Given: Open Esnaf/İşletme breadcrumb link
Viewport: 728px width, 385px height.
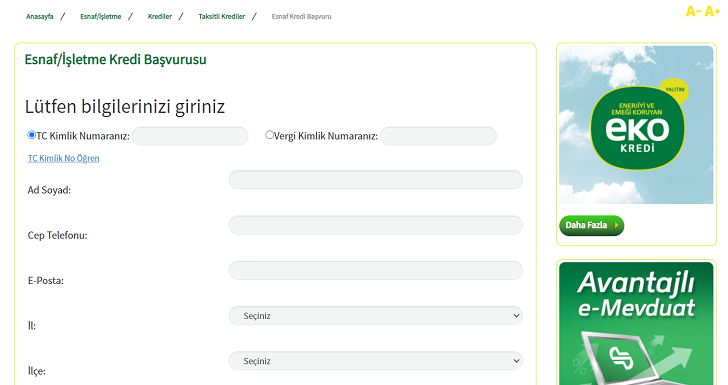Looking at the screenshot, I should point(101,16).
